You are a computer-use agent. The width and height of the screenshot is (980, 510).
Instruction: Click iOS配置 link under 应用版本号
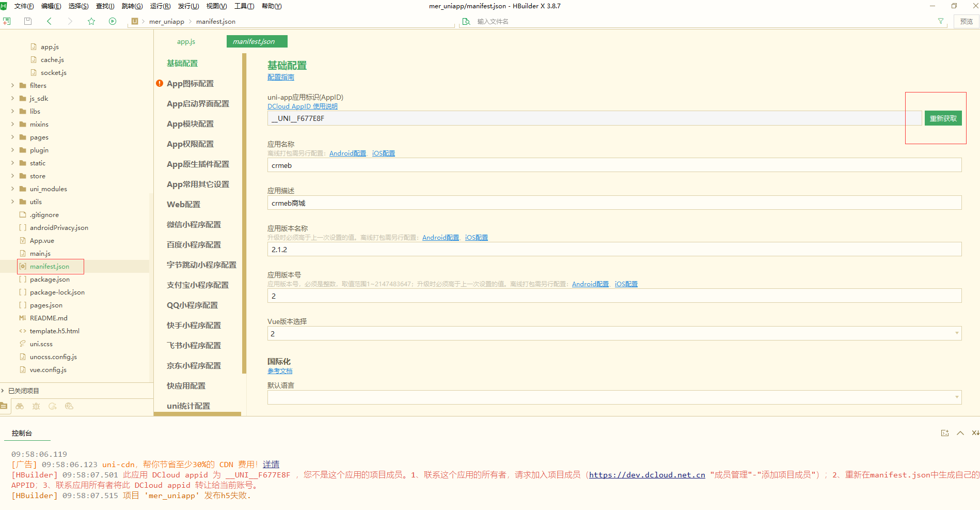point(626,284)
